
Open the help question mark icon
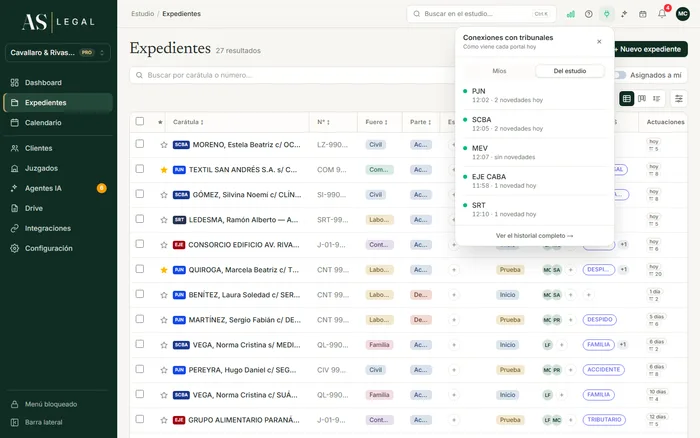pyautogui.click(x=588, y=14)
